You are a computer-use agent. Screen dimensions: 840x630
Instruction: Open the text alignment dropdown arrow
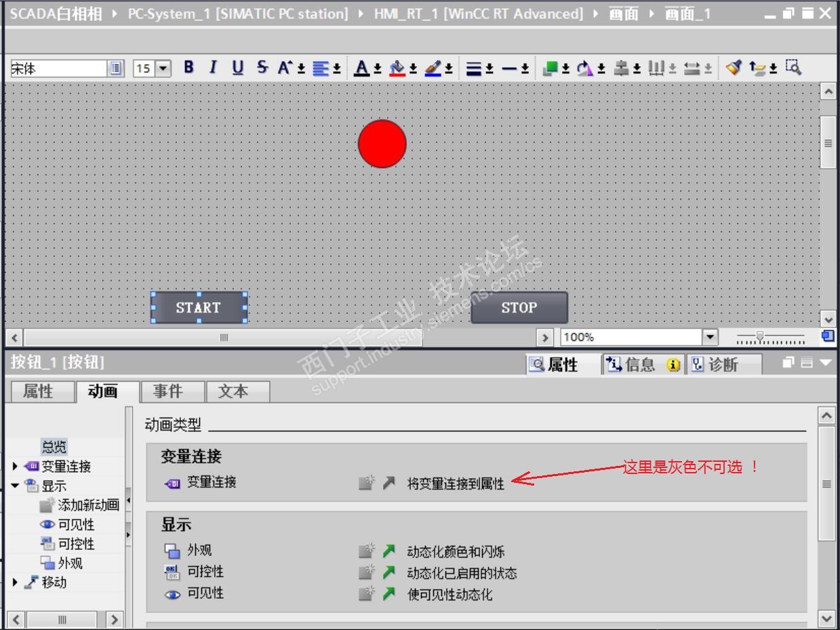point(336,69)
